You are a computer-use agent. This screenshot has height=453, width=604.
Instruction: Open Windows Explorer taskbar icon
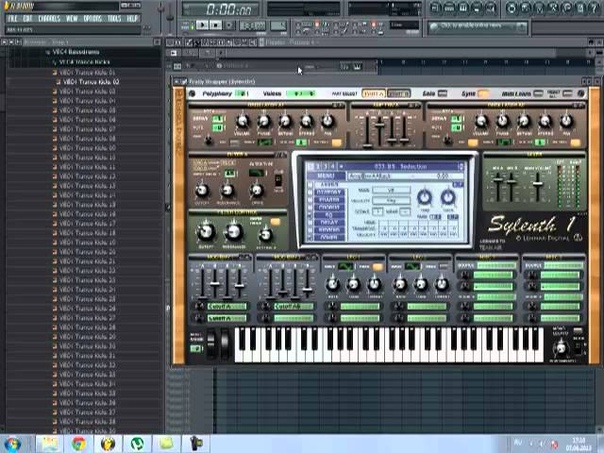click(x=49, y=444)
